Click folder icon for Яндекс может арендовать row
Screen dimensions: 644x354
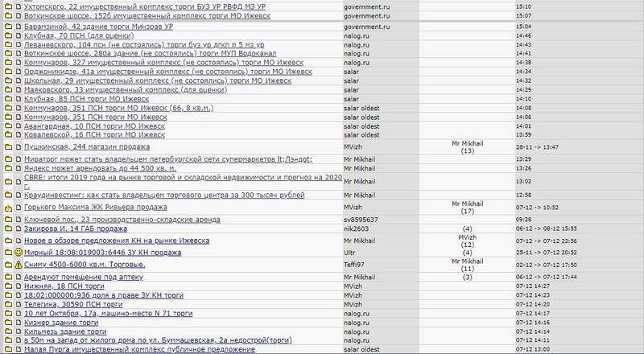(x=8, y=168)
